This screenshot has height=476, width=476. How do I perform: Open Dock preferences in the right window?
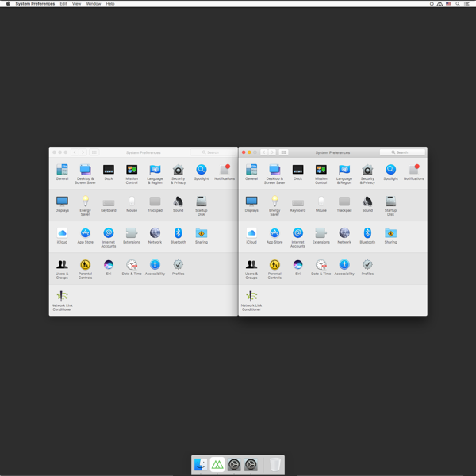[297, 172]
